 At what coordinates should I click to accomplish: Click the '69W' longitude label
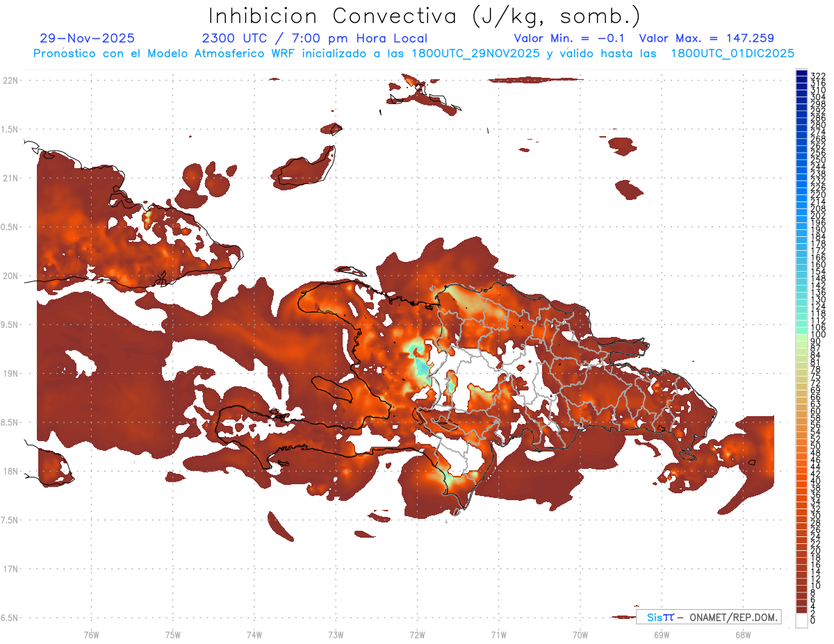tap(661, 634)
